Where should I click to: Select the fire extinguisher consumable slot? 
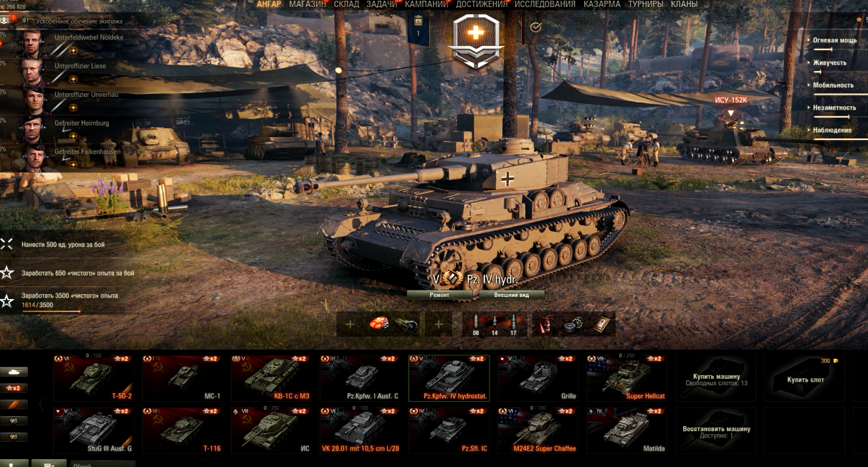545,324
